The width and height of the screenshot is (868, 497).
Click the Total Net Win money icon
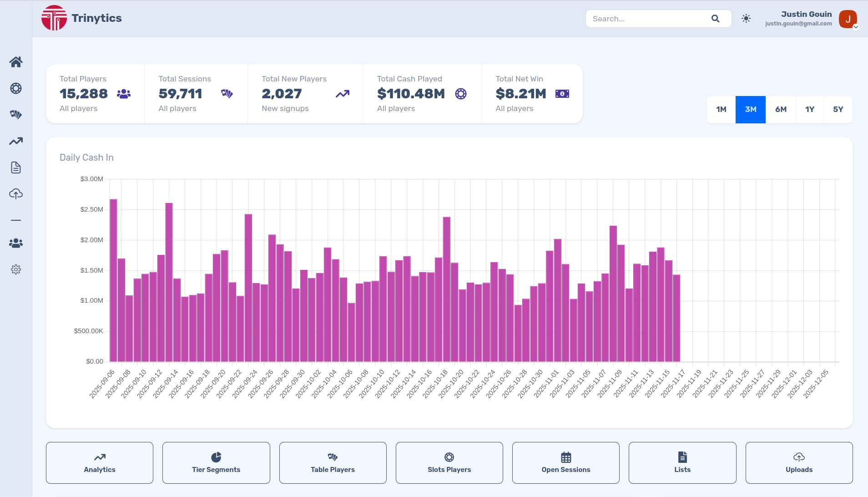pyautogui.click(x=562, y=94)
